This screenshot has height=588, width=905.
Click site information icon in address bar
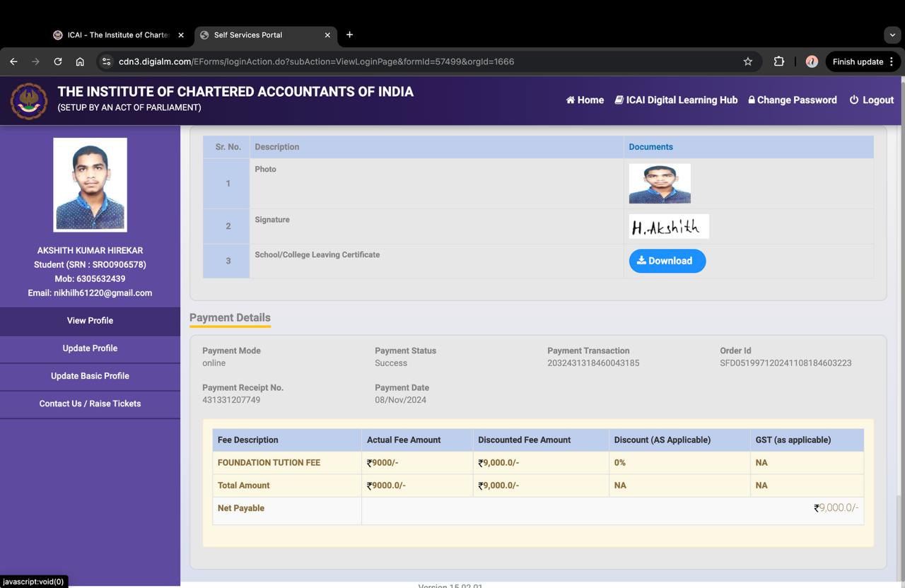pos(107,61)
